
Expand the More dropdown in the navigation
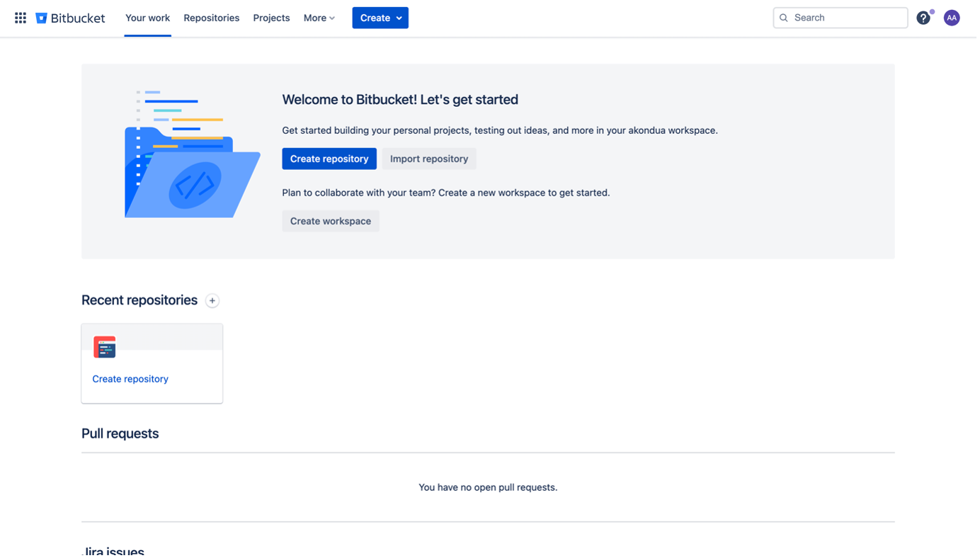[x=319, y=18]
